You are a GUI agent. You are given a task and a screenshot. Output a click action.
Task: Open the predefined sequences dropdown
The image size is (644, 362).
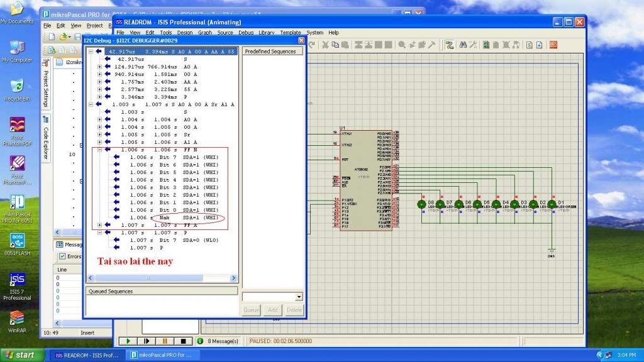[x=299, y=297]
